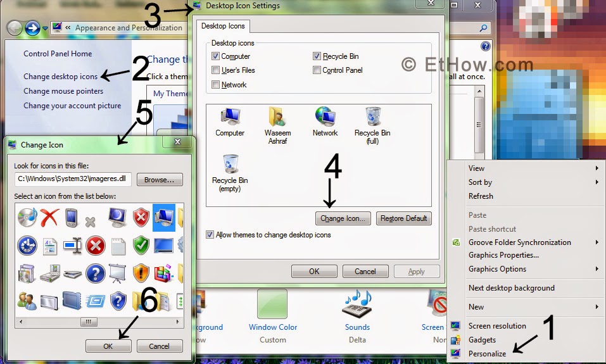Screen dimensions: 606x364
Task: Uncheck the Computer desktop icon checkbox
Action: pyautogui.click(x=216, y=56)
